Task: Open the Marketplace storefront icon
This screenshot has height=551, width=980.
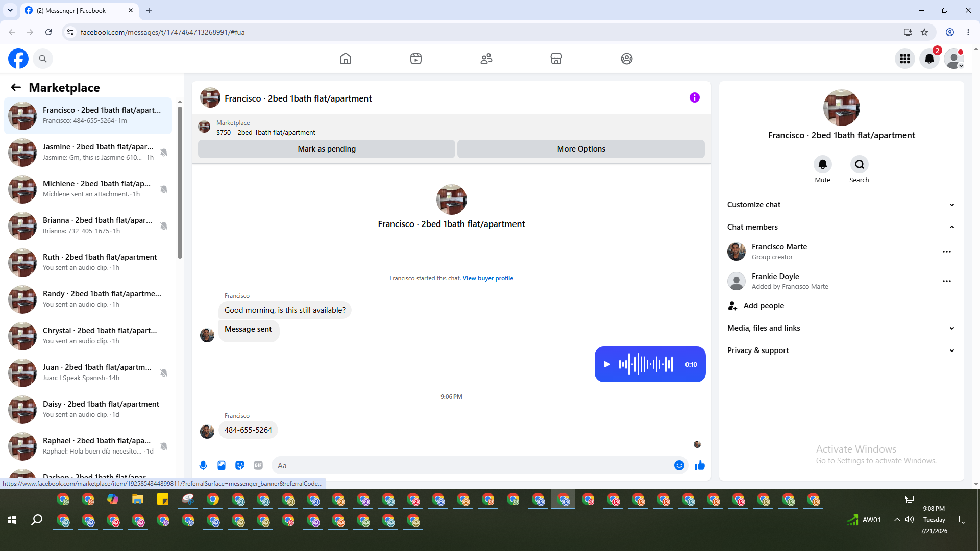Action: [x=556, y=59]
